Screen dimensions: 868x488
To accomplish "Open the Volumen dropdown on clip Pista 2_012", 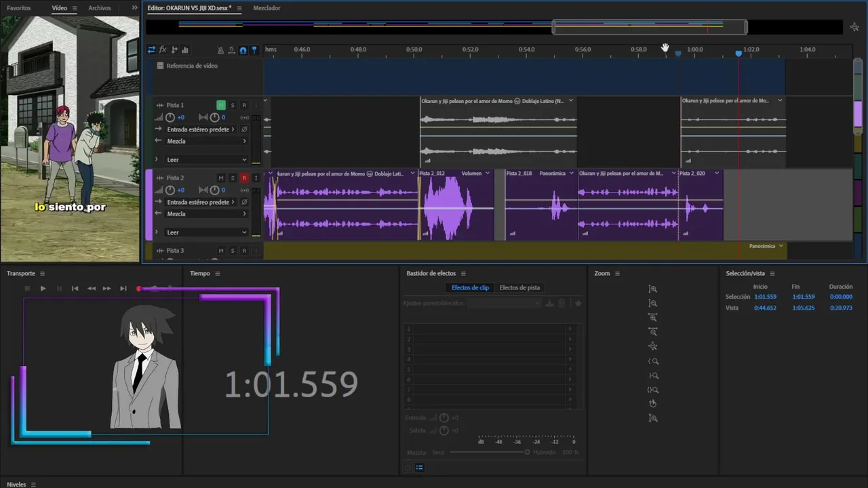I will pos(475,174).
